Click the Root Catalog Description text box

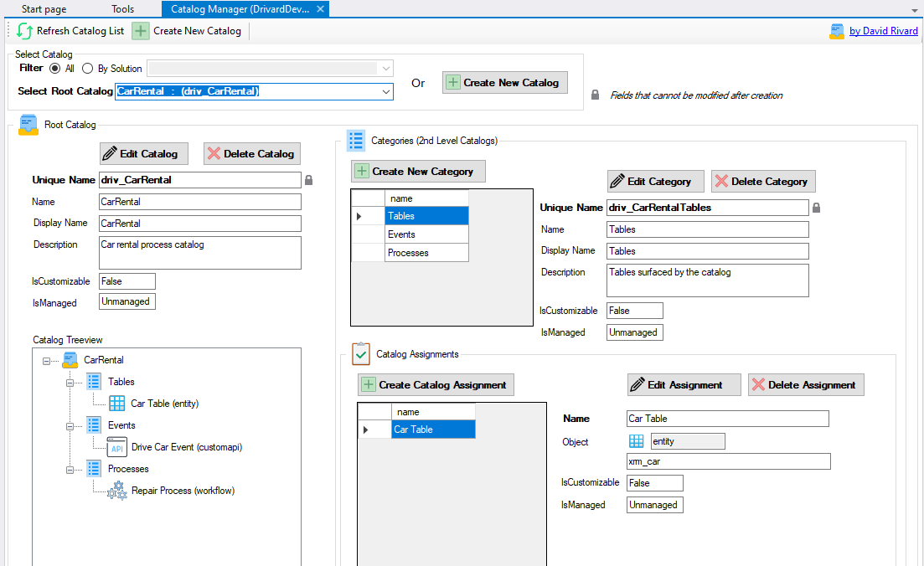(x=199, y=253)
